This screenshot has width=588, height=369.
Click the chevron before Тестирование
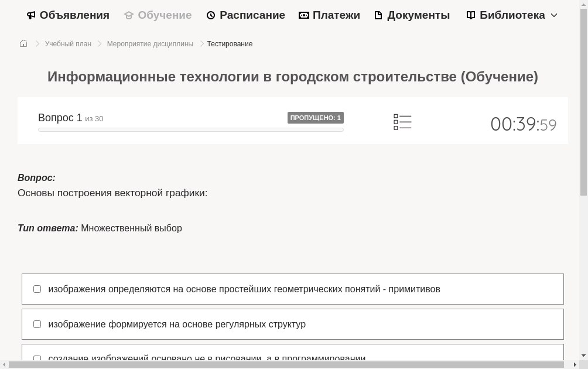click(x=201, y=43)
